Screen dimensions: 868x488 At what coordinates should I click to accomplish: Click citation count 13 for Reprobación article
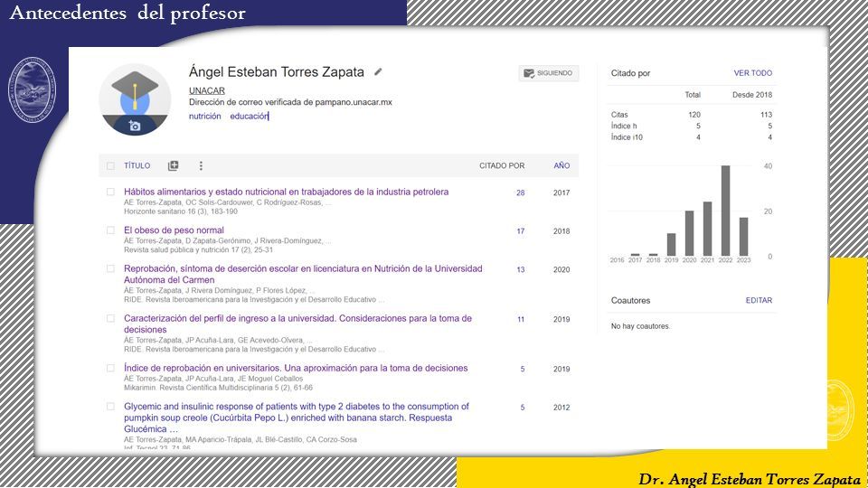(x=521, y=270)
